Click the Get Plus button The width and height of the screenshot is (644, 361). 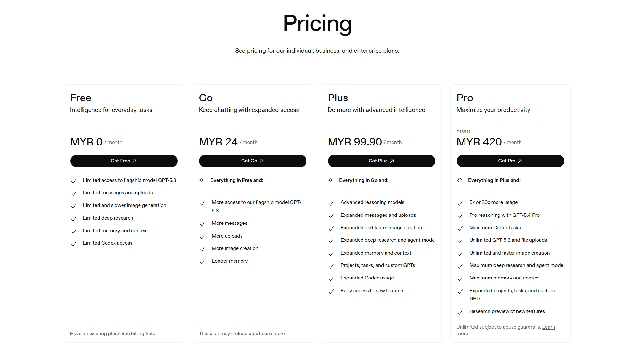tap(381, 161)
